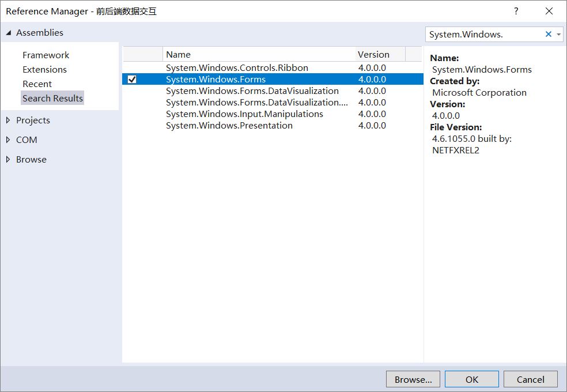Click the help question mark button
This screenshot has height=392, width=567.
pyautogui.click(x=516, y=11)
